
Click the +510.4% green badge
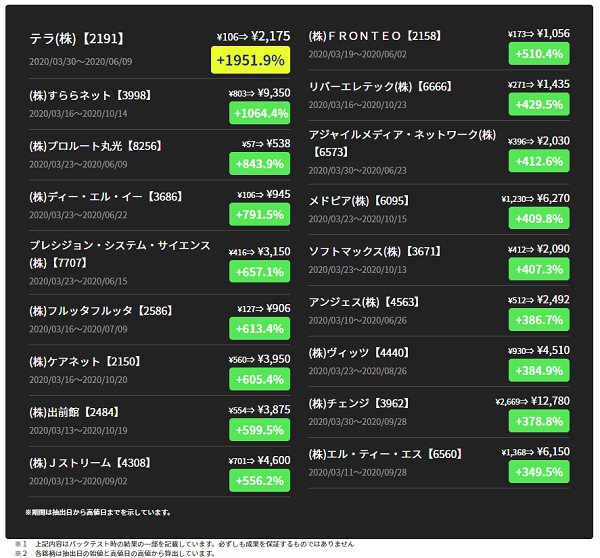pyautogui.click(x=539, y=54)
